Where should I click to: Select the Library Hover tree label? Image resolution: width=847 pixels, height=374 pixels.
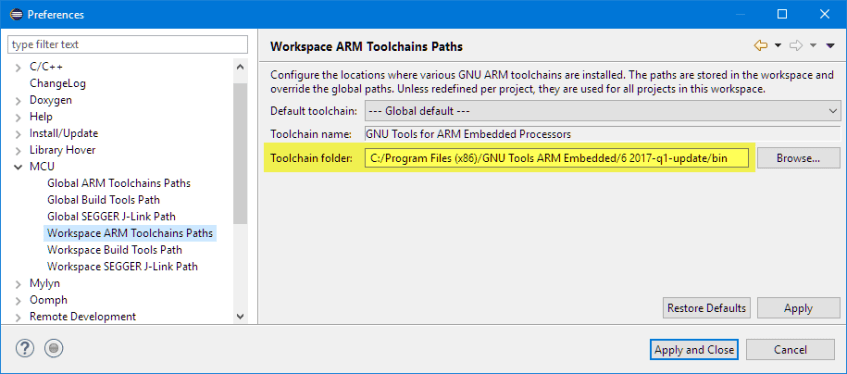(x=62, y=150)
